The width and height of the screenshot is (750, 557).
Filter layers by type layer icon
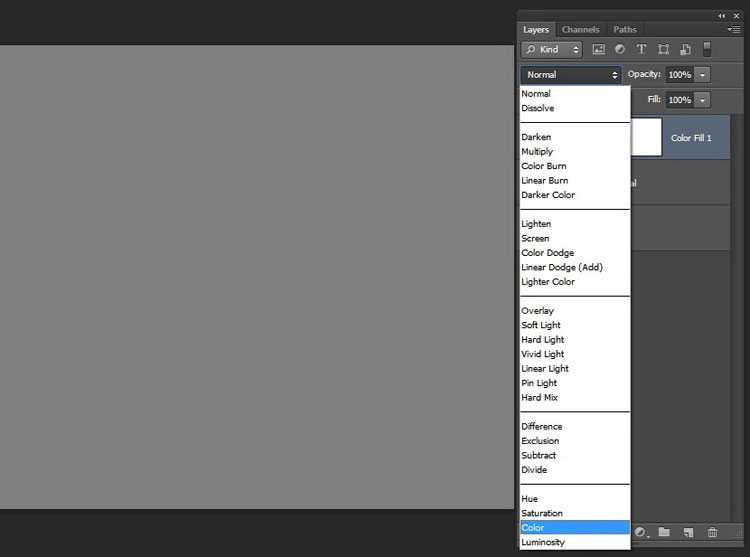point(642,49)
